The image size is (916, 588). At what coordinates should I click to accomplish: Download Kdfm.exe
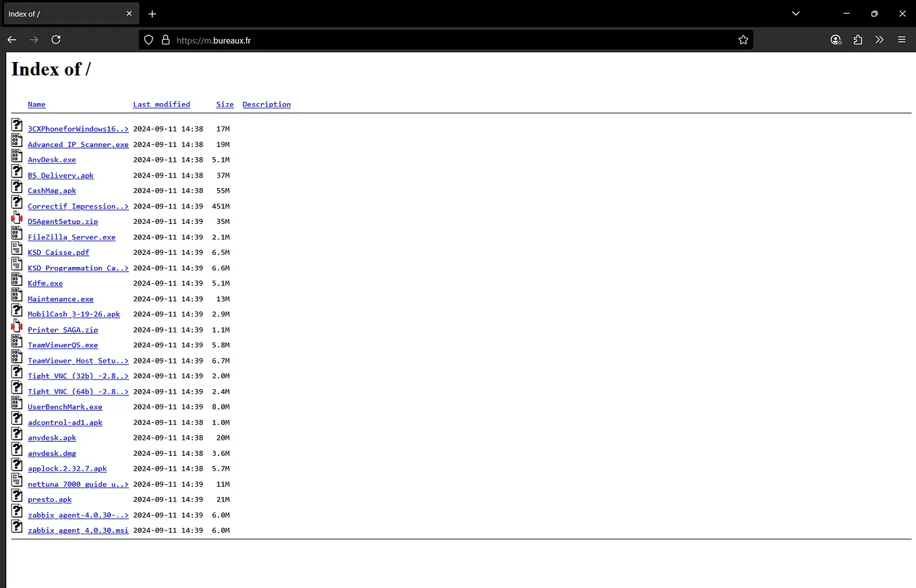[x=45, y=283]
